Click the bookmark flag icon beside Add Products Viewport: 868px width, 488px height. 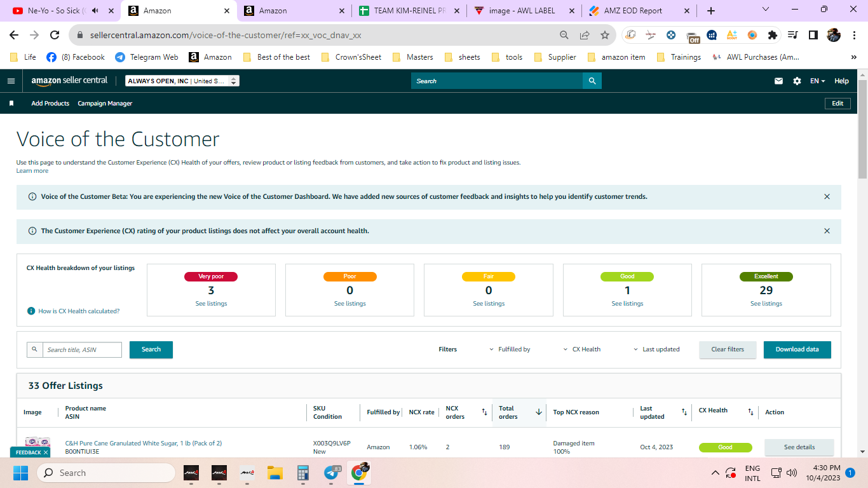(11, 104)
